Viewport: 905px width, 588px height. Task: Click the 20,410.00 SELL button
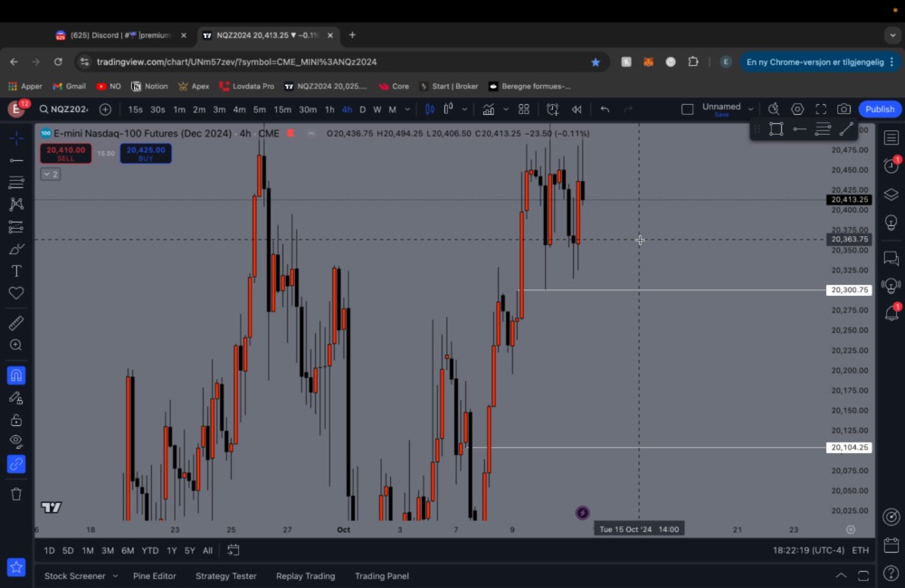tap(65, 153)
